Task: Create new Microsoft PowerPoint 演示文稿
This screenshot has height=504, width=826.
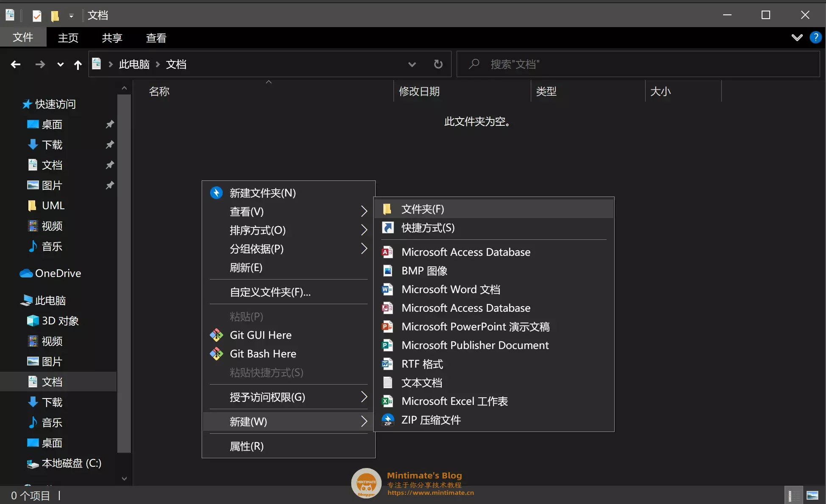Action: tap(494, 327)
